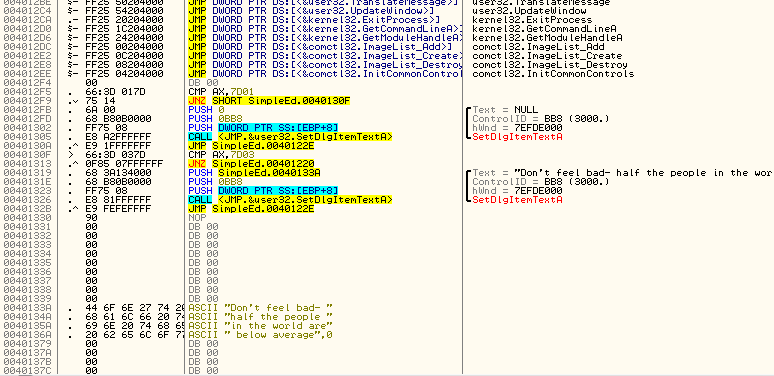Click the JMP to comctl32.ImageList_Destroy instruction
Image resolution: width=774 pixels, height=376 pixels.
click(x=325, y=65)
